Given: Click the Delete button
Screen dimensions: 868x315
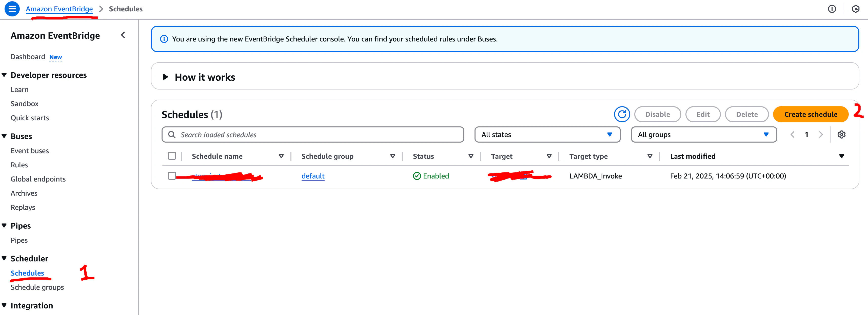Looking at the screenshot, I should (x=747, y=115).
